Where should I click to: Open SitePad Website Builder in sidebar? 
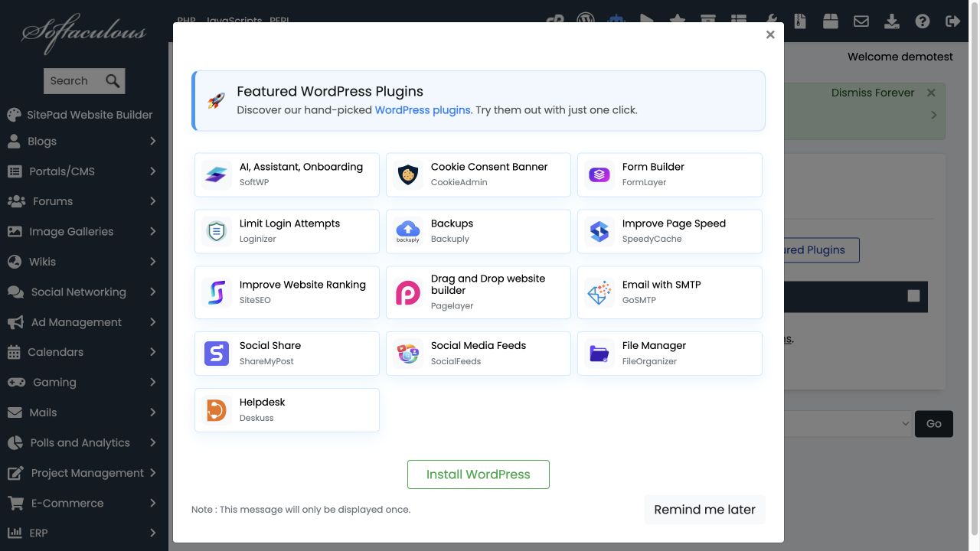[80, 115]
